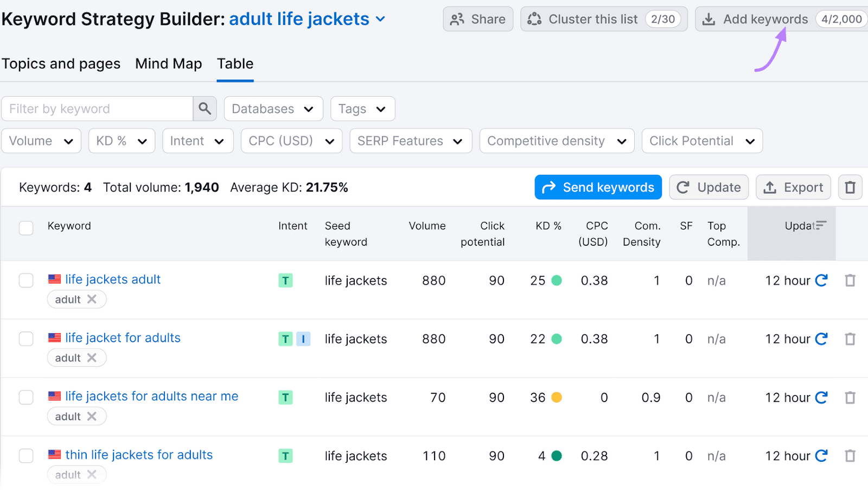The width and height of the screenshot is (868, 490).
Task: Toggle the select-all keywords checkbox
Action: 26,227
